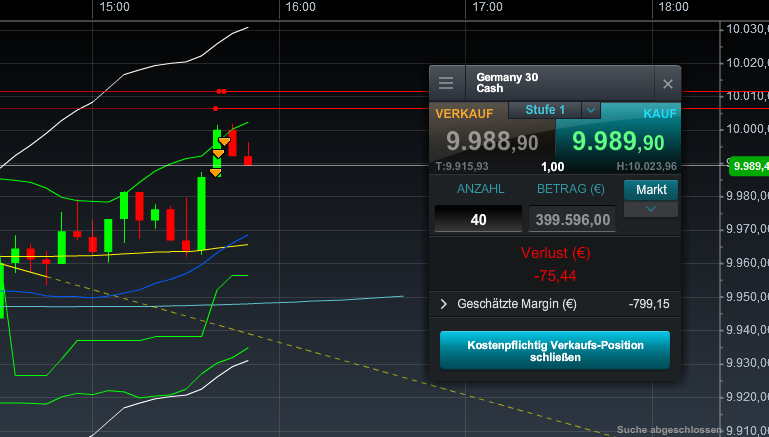
Task: Open the Stufe 1 dropdown arrow
Action: (x=591, y=110)
